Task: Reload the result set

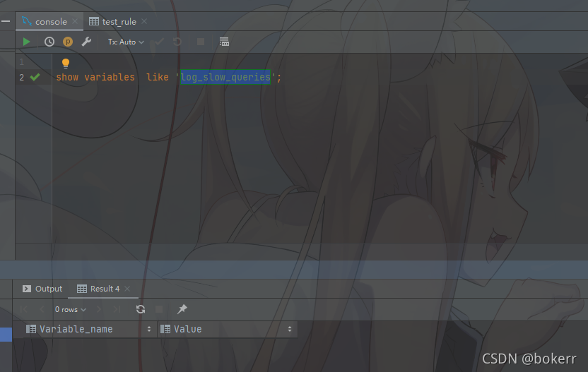Action: [141, 309]
